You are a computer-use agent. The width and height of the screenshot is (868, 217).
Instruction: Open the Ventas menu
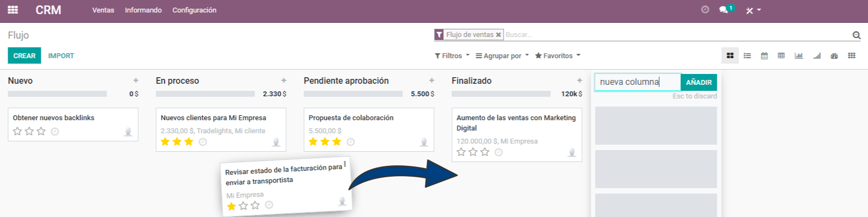(103, 10)
